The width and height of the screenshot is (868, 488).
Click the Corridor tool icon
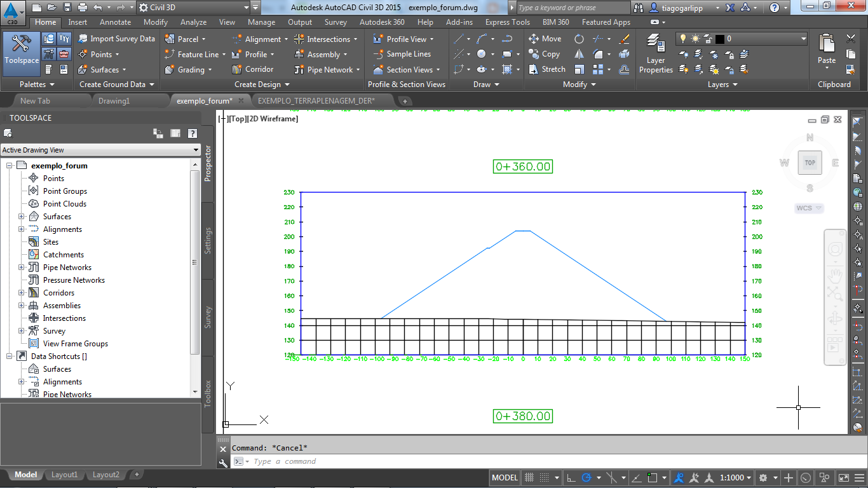pos(237,69)
